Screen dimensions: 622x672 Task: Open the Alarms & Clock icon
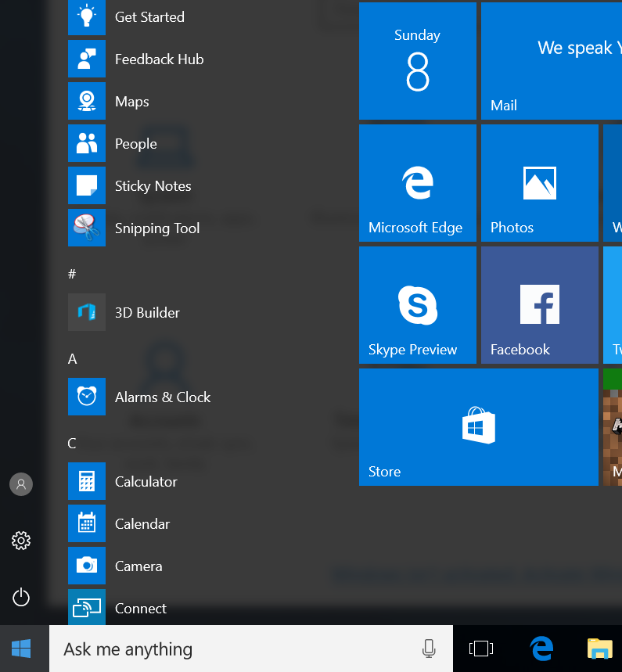coord(87,397)
